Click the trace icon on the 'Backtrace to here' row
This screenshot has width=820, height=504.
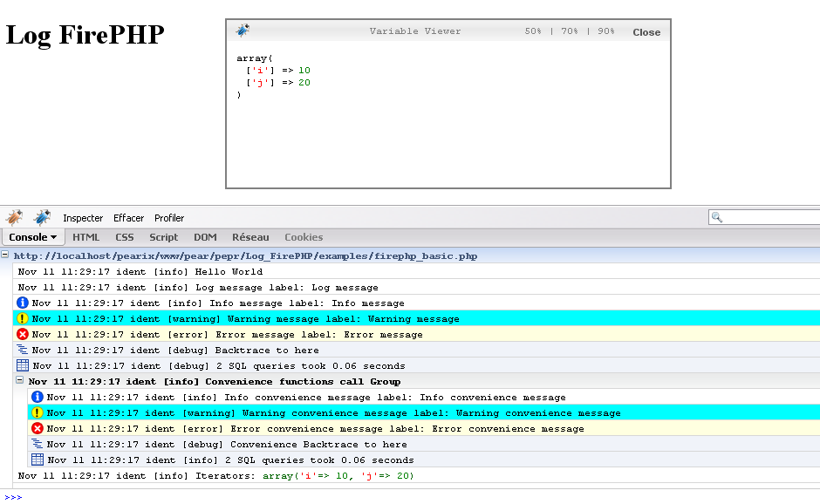pos(23,350)
